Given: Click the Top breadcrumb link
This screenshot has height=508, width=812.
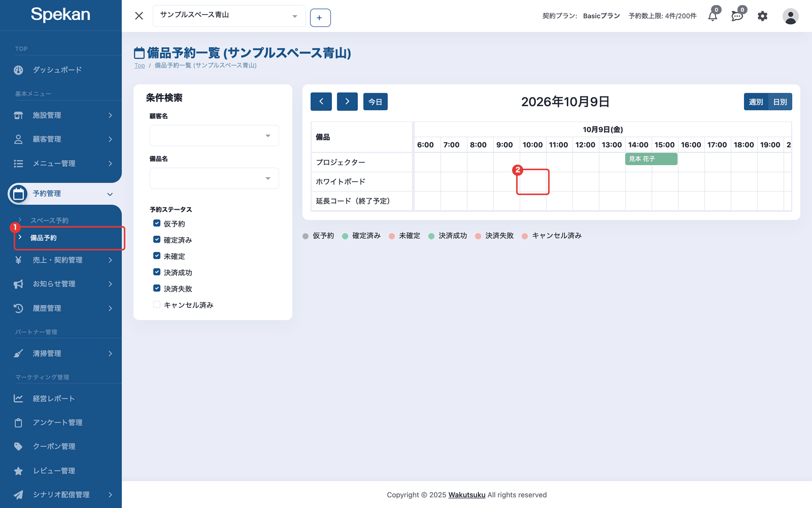Looking at the screenshot, I should click(140, 66).
